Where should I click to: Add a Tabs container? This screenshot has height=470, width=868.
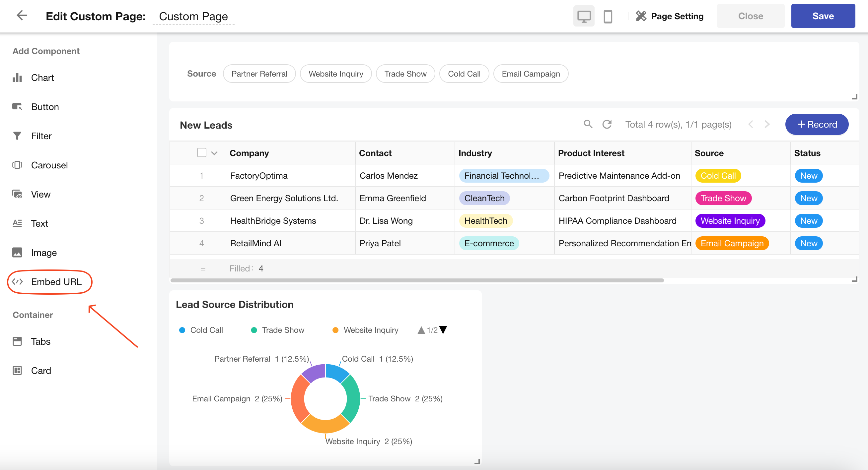[x=40, y=341]
